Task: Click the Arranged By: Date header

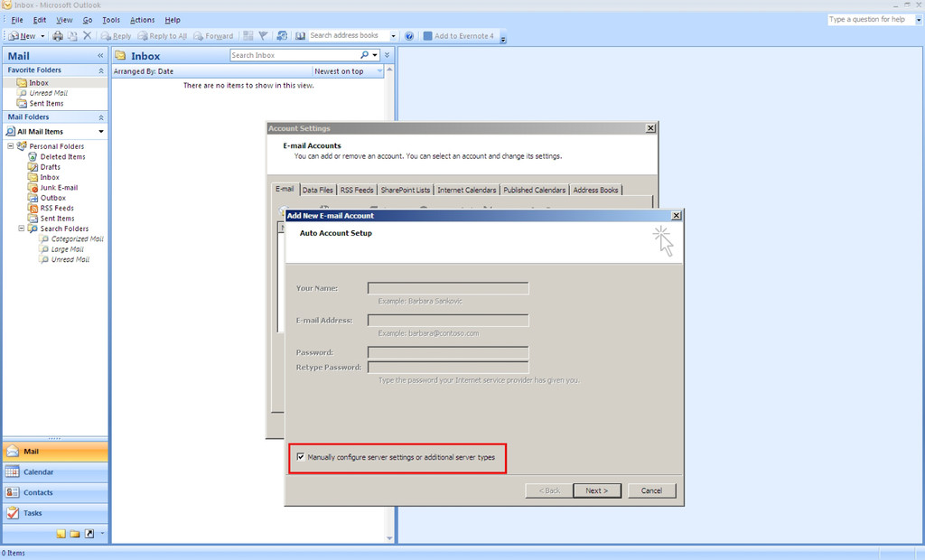Action: pos(144,71)
